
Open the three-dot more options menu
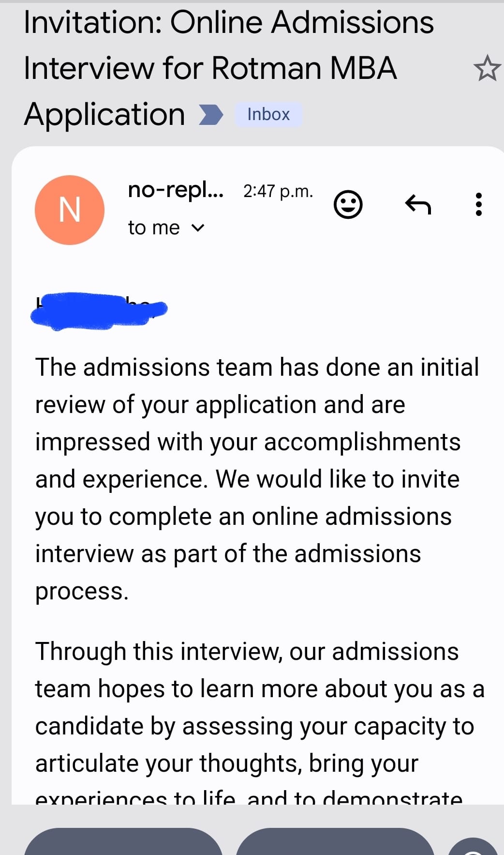(479, 204)
